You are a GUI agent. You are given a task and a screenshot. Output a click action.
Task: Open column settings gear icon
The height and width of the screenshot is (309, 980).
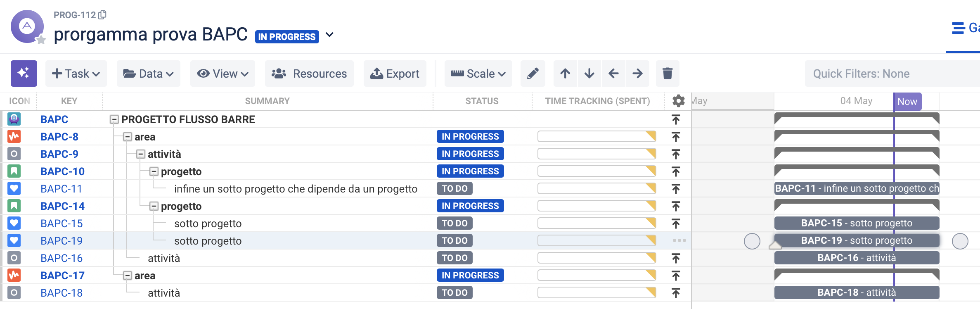click(678, 101)
